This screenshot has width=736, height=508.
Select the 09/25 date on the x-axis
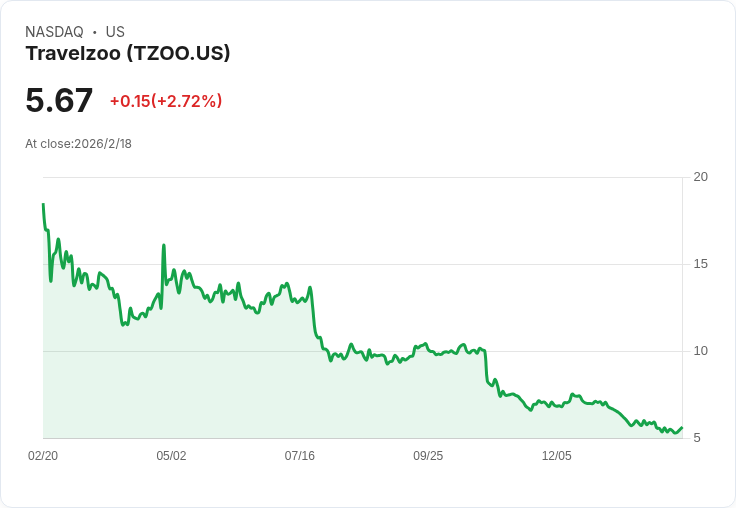(428, 455)
